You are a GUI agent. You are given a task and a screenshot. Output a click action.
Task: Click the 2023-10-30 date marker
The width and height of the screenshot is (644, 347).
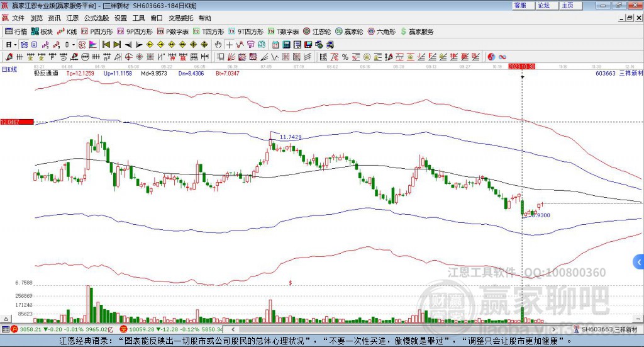pos(521,66)
